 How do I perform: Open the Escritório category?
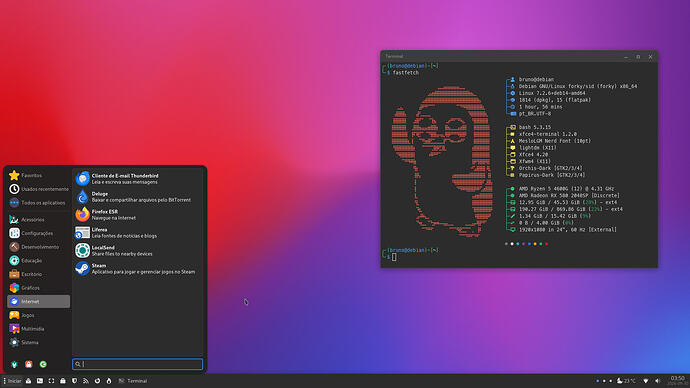tap(38, 274)
